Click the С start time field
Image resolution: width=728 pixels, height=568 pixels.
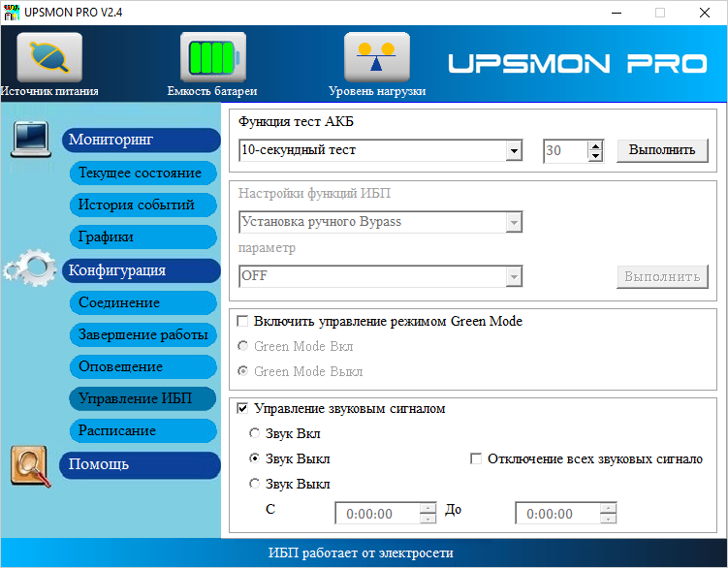pos(377,514)
